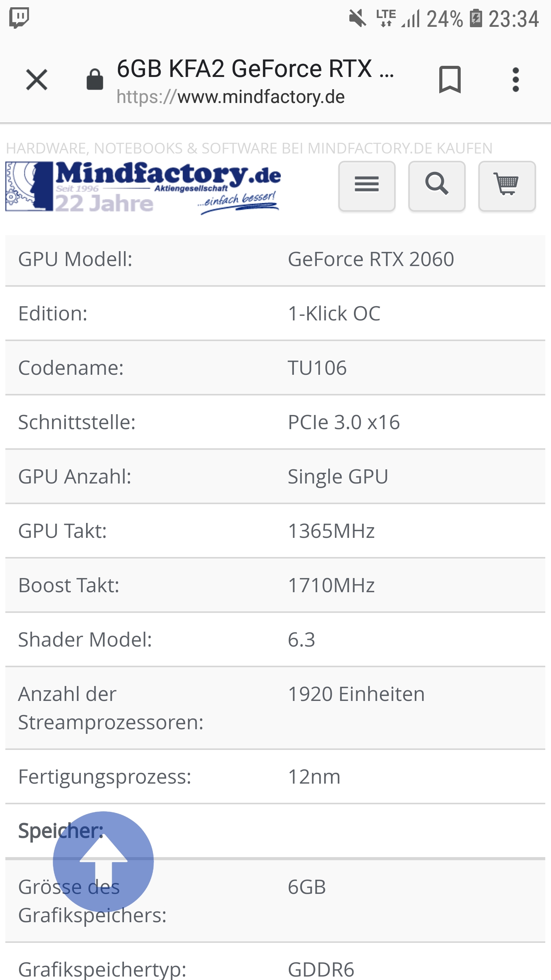Bookmark this product page

[450, 79]
